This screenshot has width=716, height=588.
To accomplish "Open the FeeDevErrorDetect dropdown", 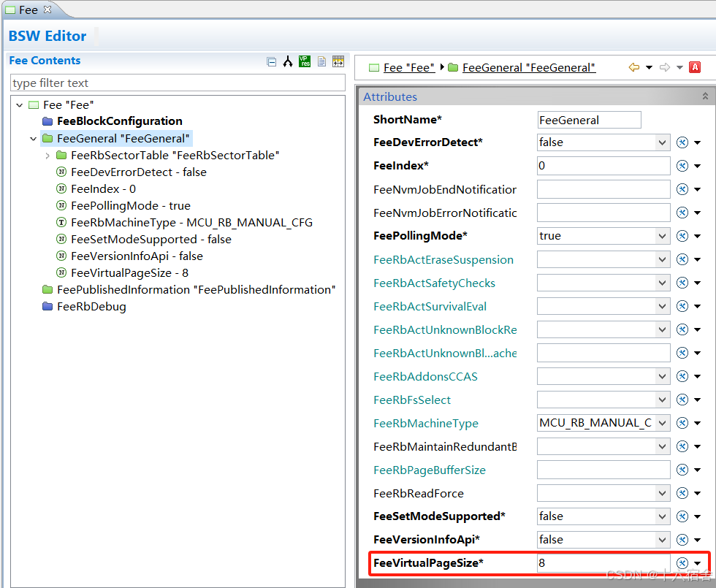I will point(662,142).
